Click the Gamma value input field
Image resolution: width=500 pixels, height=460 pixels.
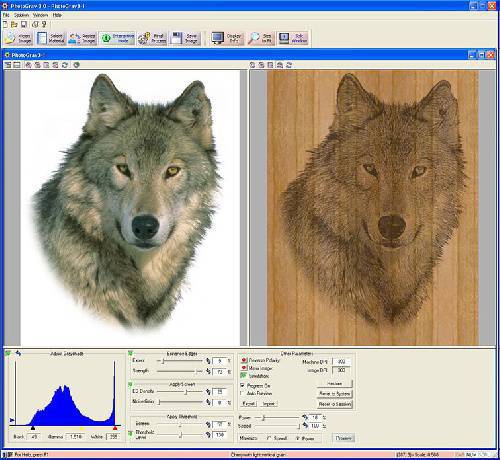click(75, 437)
